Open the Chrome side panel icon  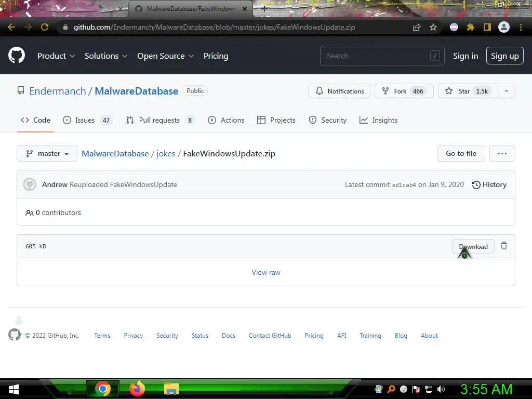(487, 27)
